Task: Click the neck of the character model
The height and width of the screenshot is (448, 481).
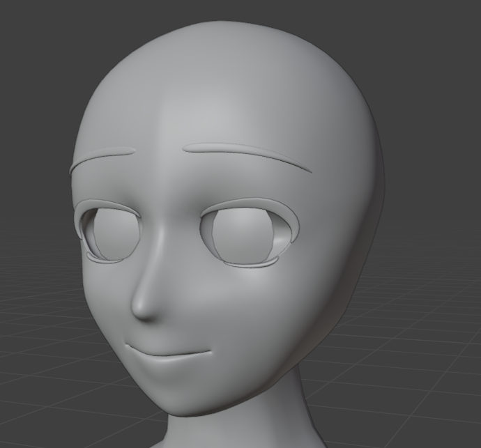Action: click(x=239, y=420)
